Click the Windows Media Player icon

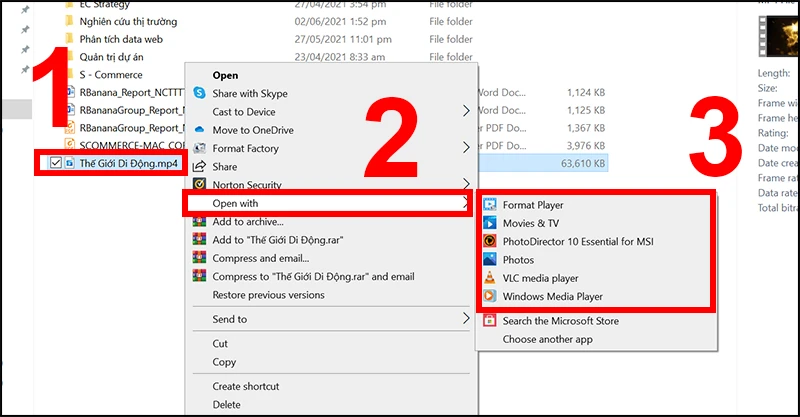490,296
